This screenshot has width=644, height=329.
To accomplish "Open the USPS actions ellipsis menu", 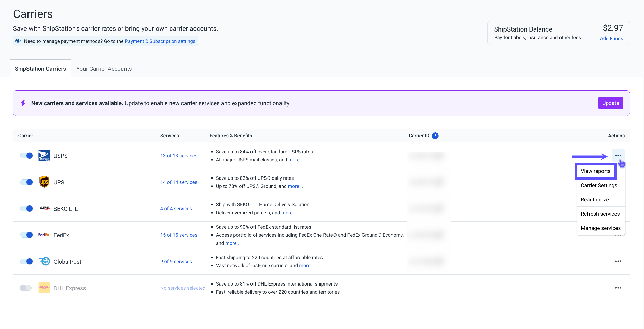I will point(618,155).
